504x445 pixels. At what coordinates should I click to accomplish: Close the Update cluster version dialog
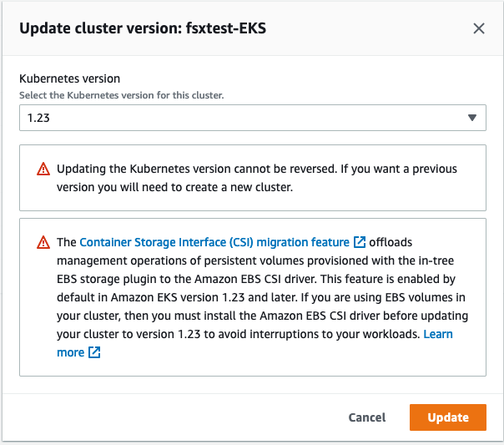click(479, 28)
